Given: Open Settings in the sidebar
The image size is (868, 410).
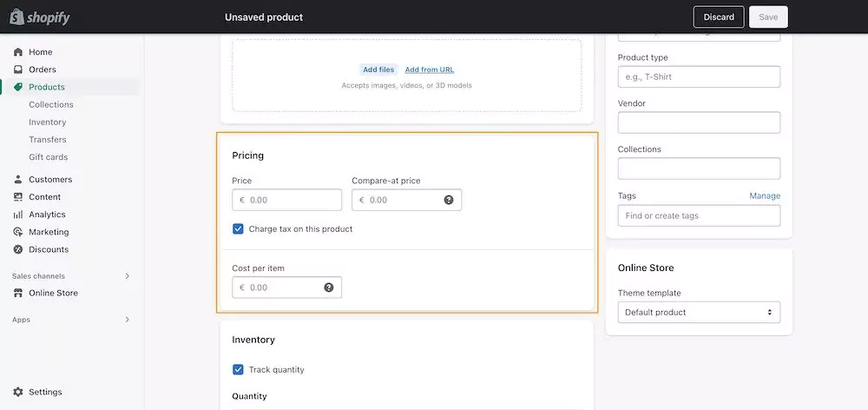Looking at the screenshot, I should click(45, 392).
